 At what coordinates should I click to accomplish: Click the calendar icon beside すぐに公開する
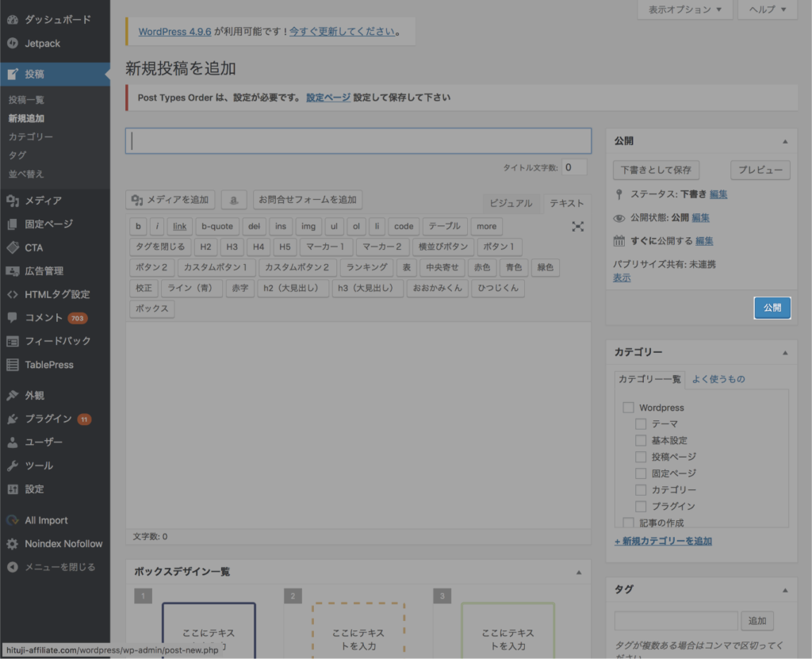point(619,241)
